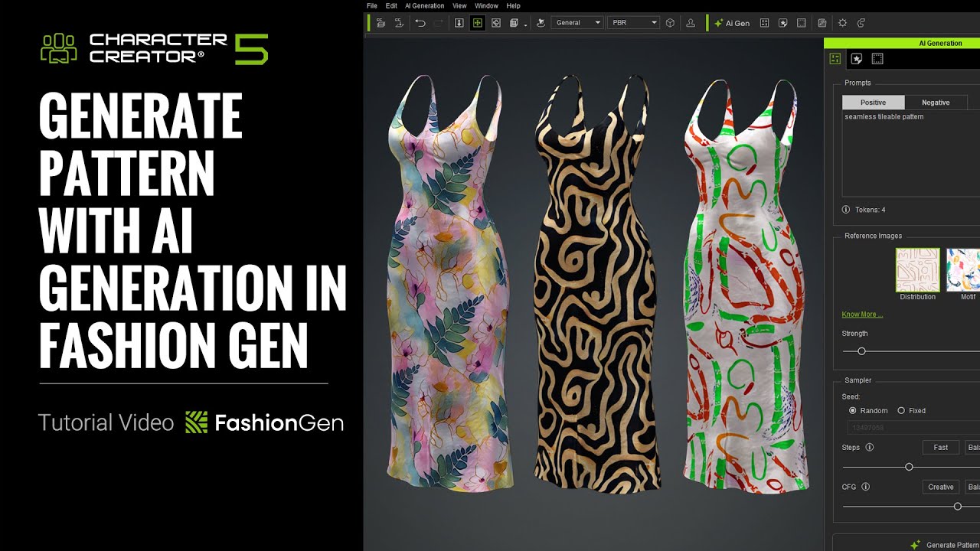This screenshot has width=980, height=551.
Task: Click the stacked layers toolbar icon
Action: pyautogui.click(x=514, y=23)
